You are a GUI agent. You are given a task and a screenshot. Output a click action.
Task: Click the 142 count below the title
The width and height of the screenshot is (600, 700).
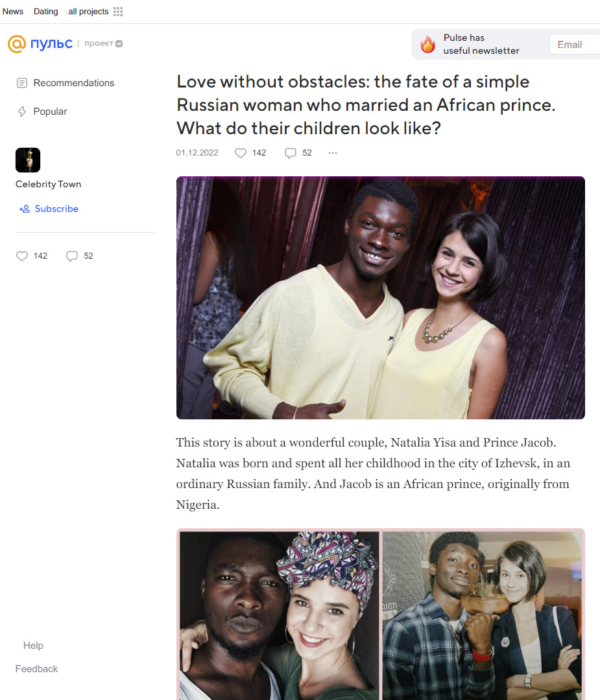[x=259, y=153]
